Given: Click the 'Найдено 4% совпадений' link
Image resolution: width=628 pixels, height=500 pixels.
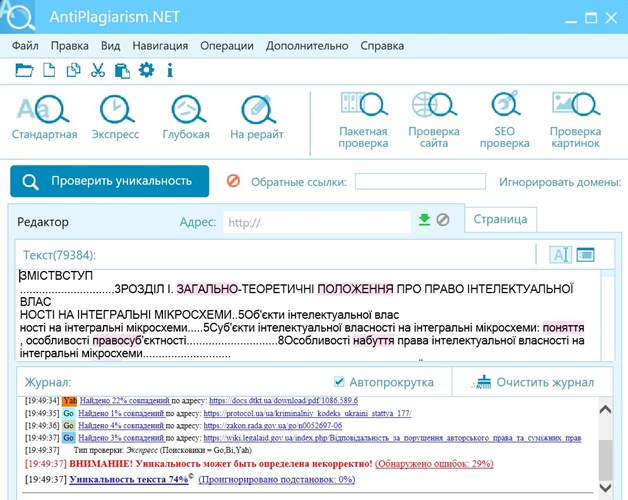Looking at the screenshot, I should [121, 425].
